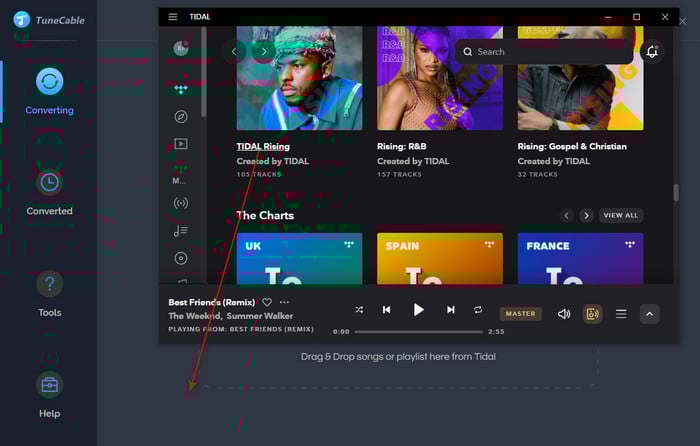This screenshot has height=446, width=700.
Task: Click the Best Friends (Remix) track title
Action: pos(212,302)
